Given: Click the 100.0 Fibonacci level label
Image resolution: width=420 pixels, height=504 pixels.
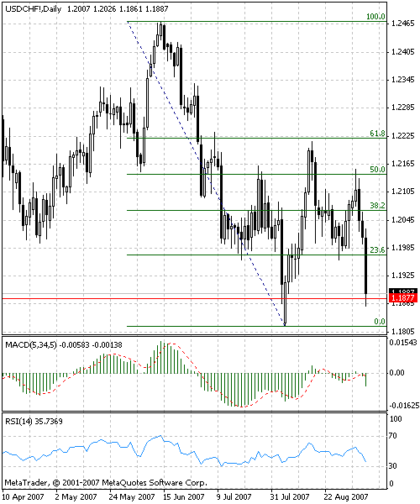Looking at the screenshot, I should pos(375,17).
